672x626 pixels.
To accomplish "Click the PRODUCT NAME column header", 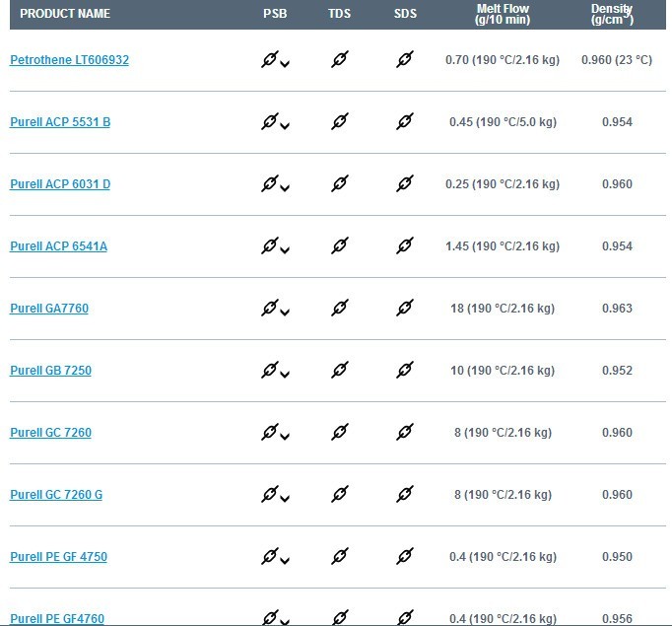I will coord(65,14).
